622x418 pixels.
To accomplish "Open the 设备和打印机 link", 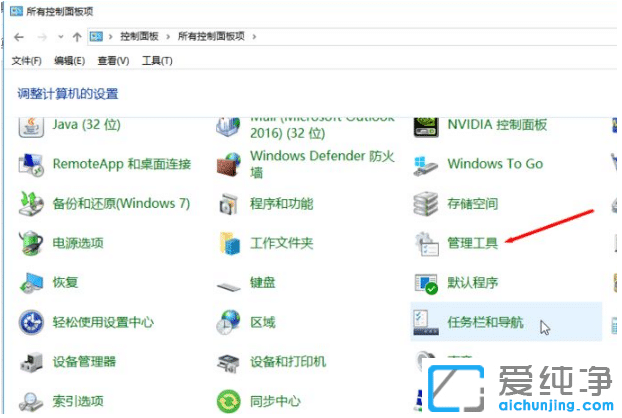I will tap(288, 362).
